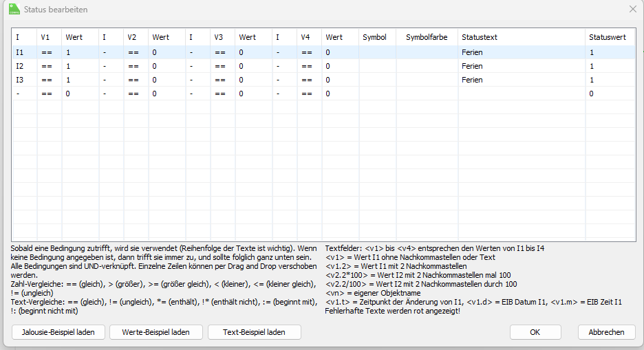Load the Werte-Beispiel example
Screen dimensions: 644x350
(156, 332)
